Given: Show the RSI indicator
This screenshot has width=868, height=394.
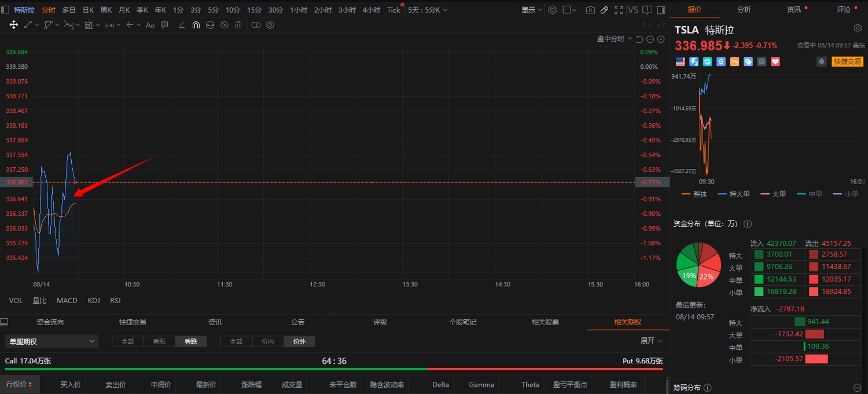Looking at the screenshot, I should (x=116, y=300).
